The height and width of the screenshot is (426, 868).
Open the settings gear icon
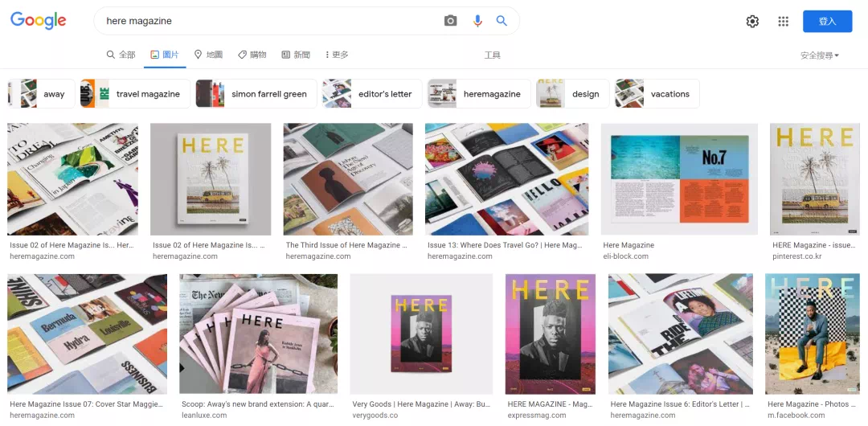752,22
